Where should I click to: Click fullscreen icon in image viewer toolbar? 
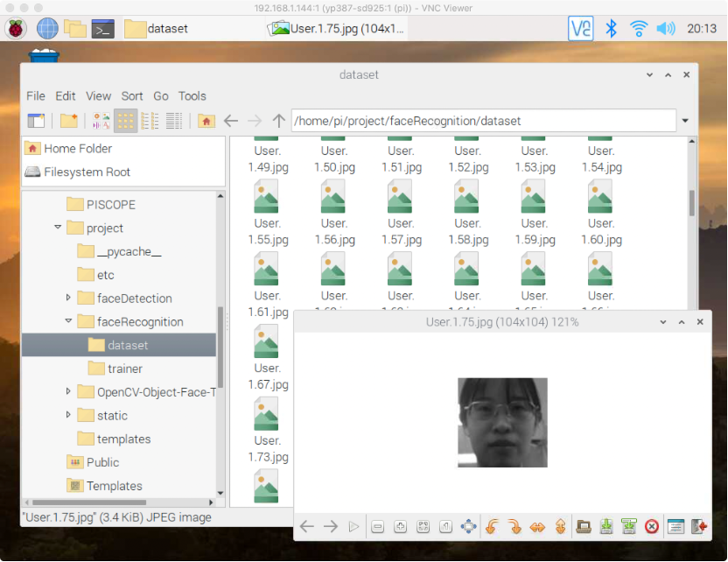(x=468, y=526)
